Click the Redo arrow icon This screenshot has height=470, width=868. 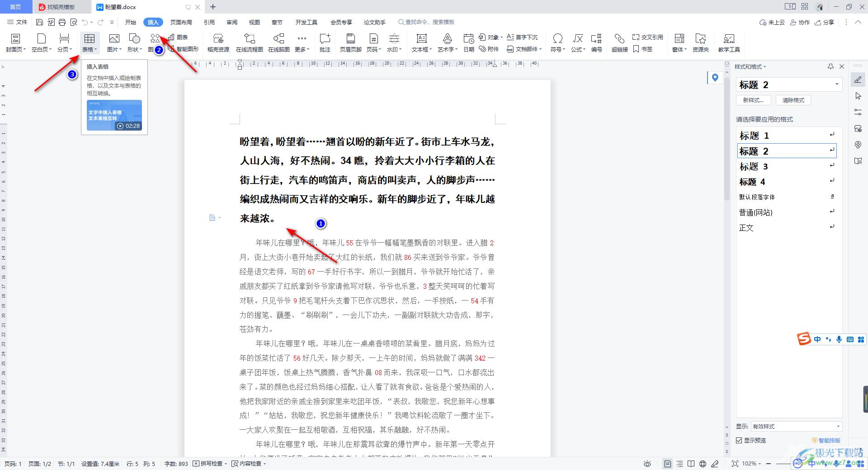point(100,22)
